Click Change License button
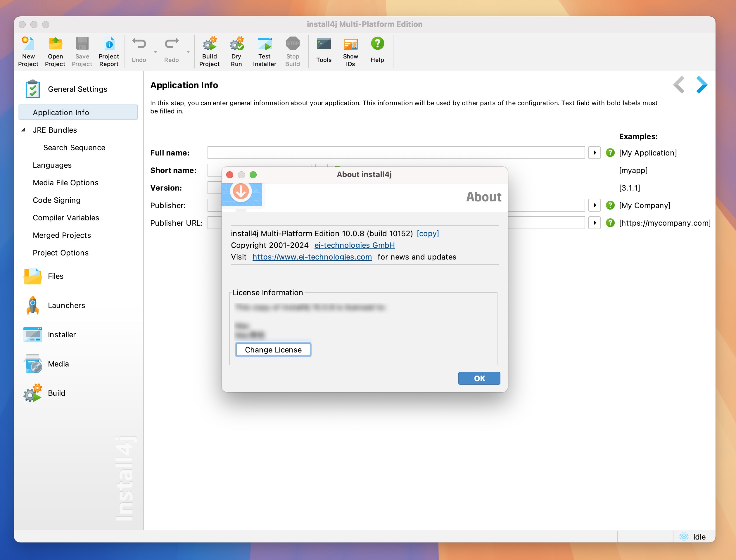This screenshot has height=560, width=736. click(x=273, y=349)
